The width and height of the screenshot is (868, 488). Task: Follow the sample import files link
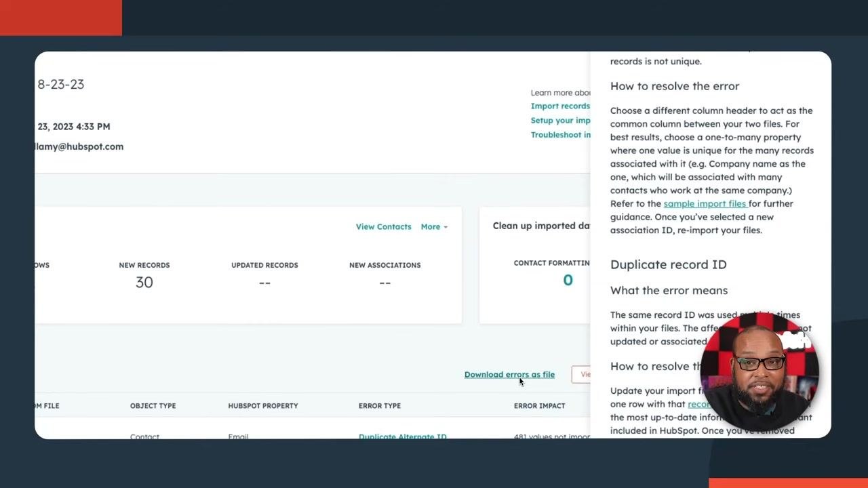(705, 203)
